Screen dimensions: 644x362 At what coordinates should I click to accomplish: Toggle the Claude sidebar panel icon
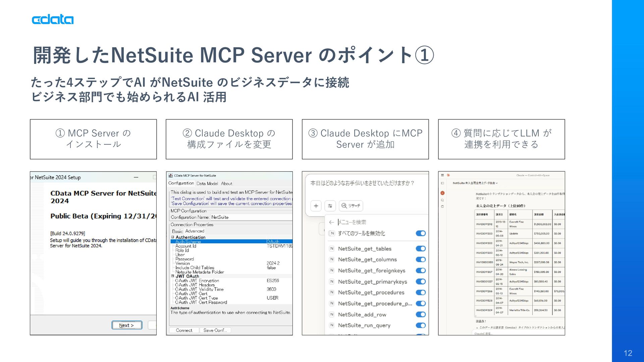[442, 183]
